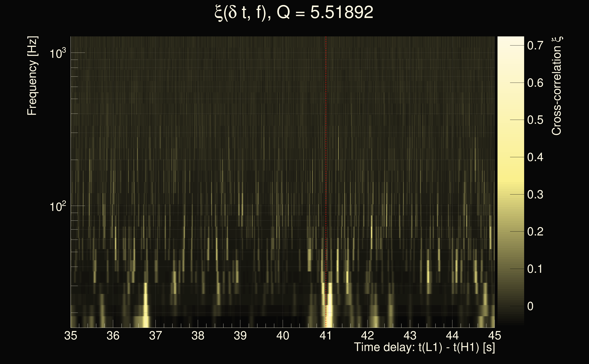Click the 0.3 colorbar tick label
The width and height of the screenshot is (589, 364).
pyautogui.click(x=535, y=195)
